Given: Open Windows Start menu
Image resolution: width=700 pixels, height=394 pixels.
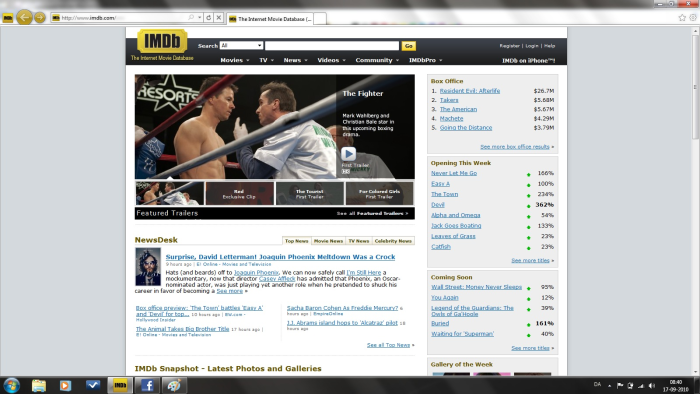Looking at the screenshot, I should click(x=12, y=385).
